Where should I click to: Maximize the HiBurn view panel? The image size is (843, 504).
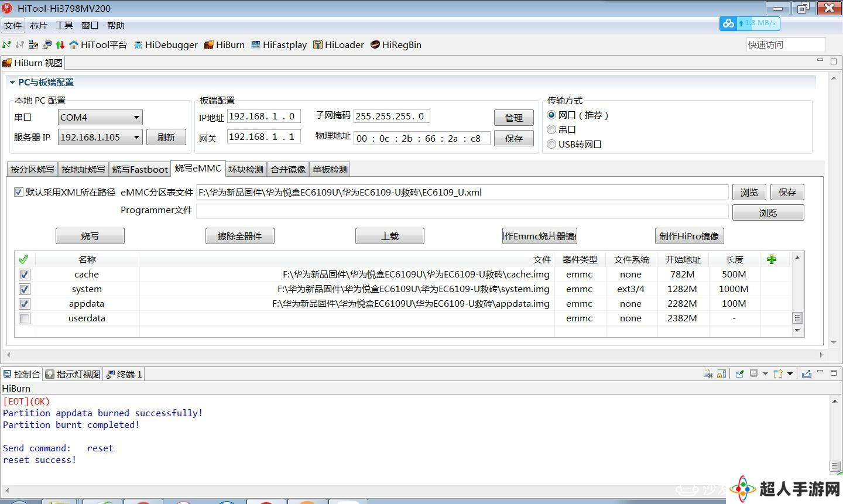(x=834, y=61)
